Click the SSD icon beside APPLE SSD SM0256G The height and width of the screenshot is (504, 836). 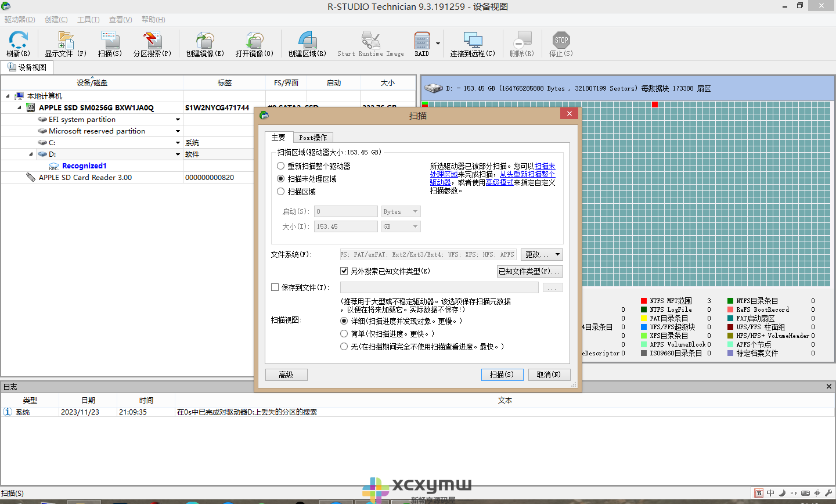pos(31,107)
